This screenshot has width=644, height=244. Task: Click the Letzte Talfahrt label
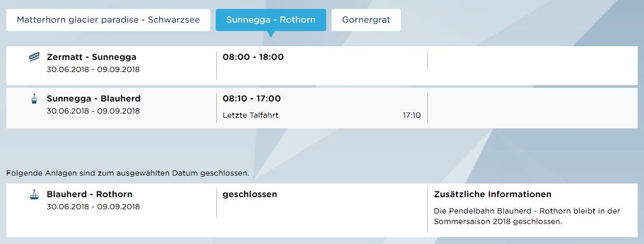[250, 115]
